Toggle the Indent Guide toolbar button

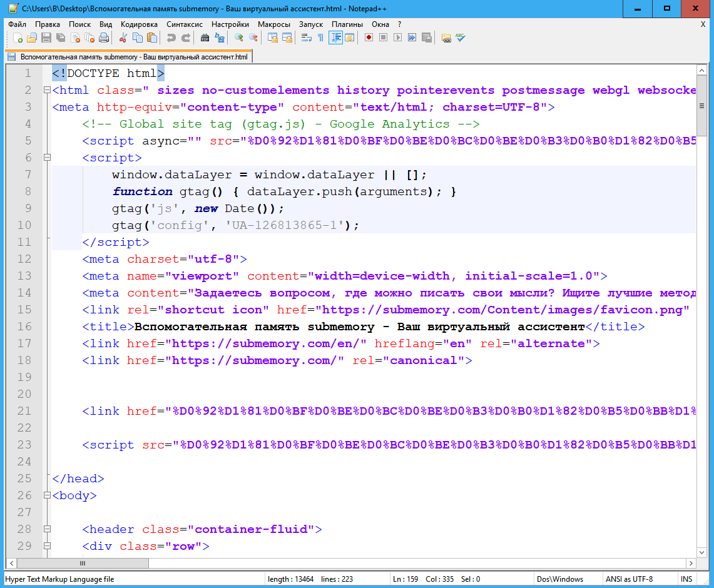click(335, 38)
